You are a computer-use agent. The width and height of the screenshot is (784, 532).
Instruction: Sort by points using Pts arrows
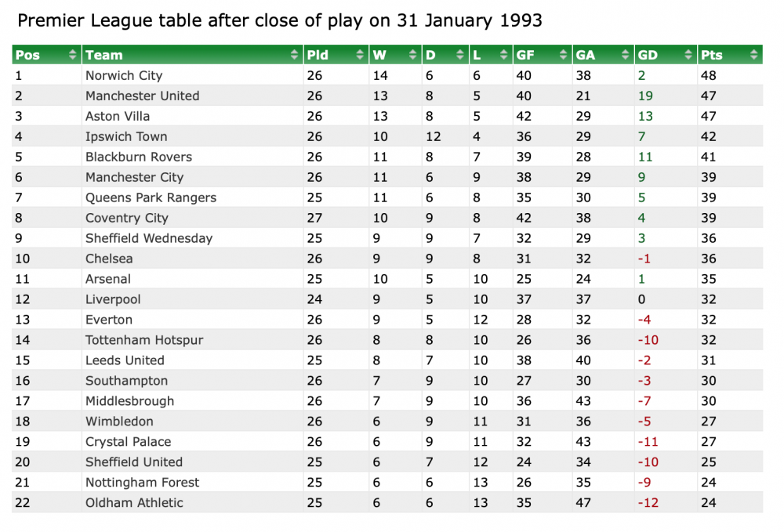[x=754, y=55]
